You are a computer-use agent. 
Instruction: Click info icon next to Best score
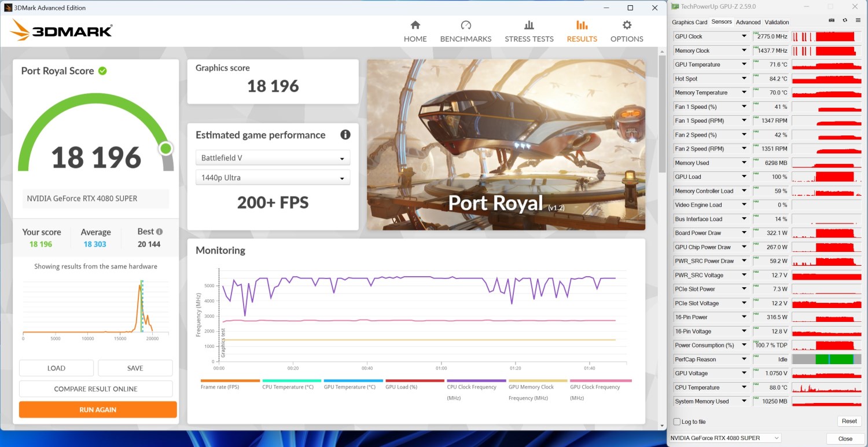coord(160,232)
